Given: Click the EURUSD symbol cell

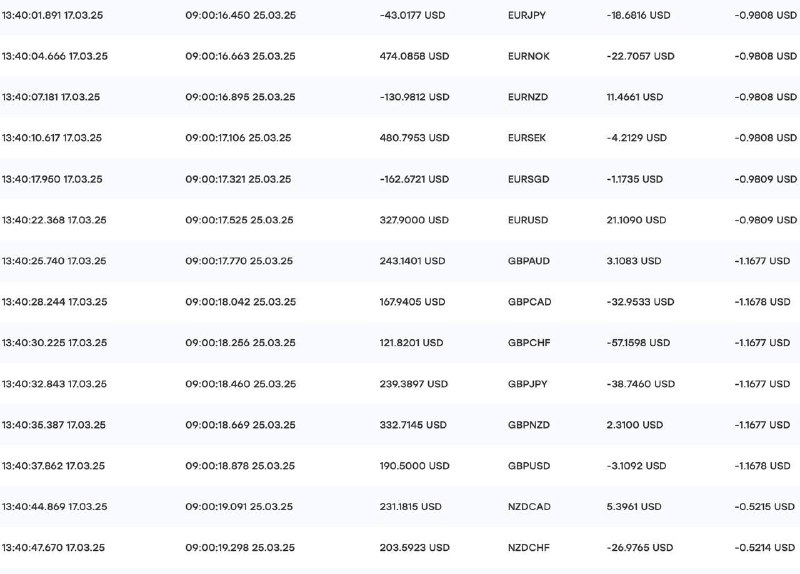Looking at the screenshot, I should pos(528,220).
